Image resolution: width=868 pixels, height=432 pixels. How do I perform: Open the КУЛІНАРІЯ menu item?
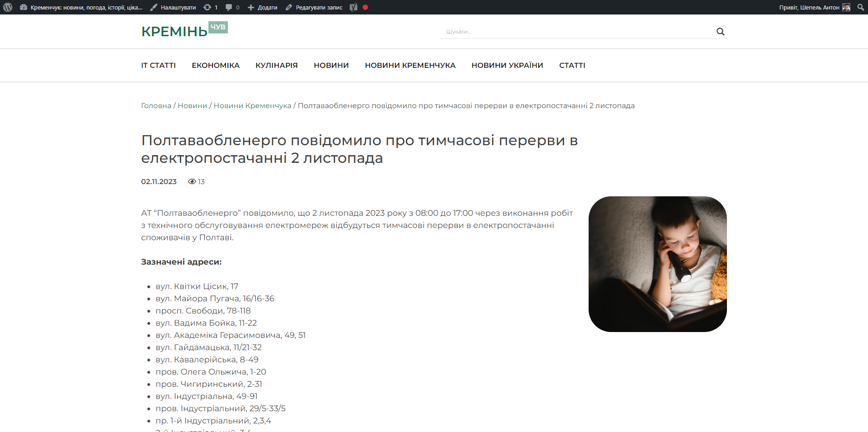276,65
